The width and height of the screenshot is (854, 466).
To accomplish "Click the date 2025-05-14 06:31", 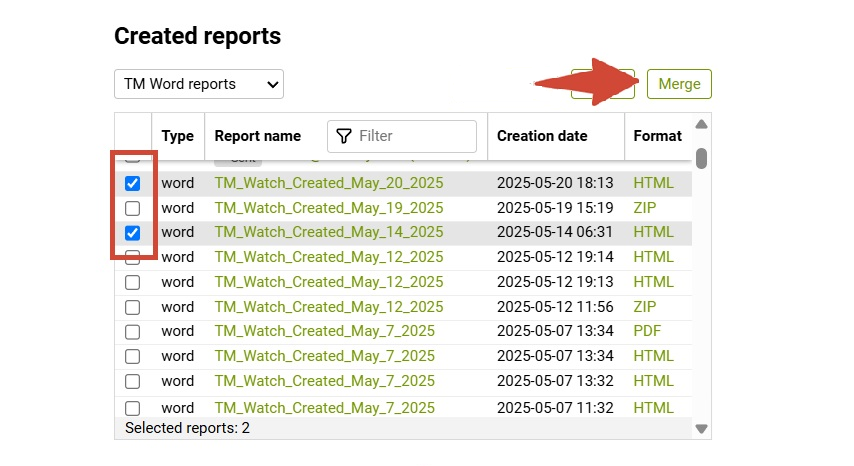I will pos(555,232).
